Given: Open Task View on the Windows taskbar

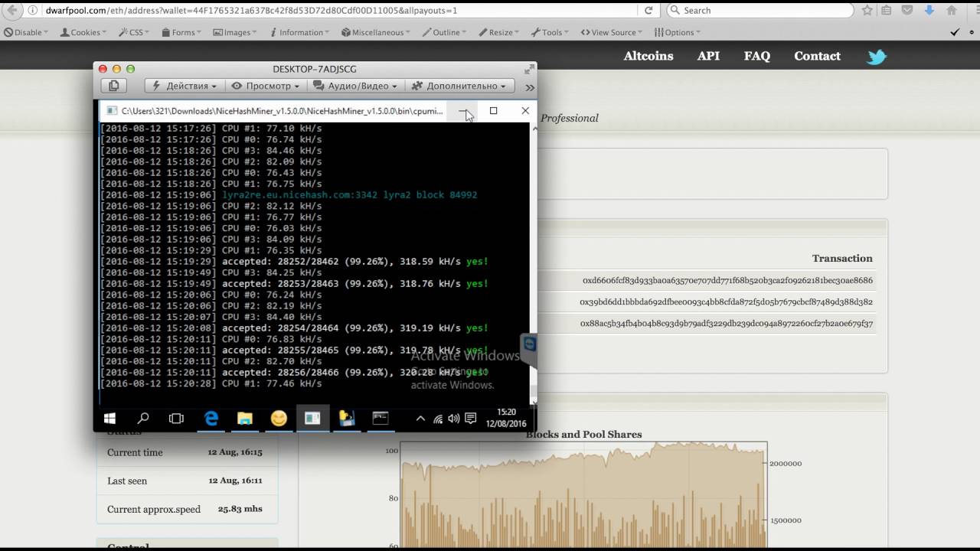Looking at the screenshot, I should (176, 419).
